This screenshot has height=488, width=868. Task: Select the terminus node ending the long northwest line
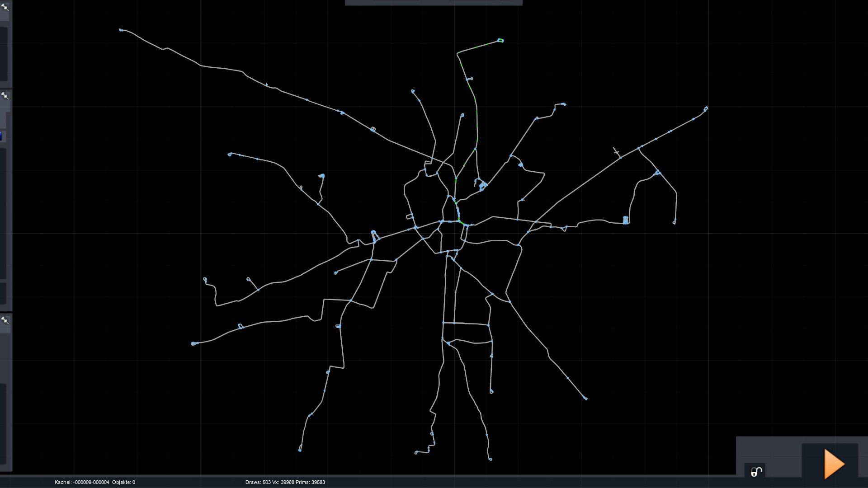(121, 30)
